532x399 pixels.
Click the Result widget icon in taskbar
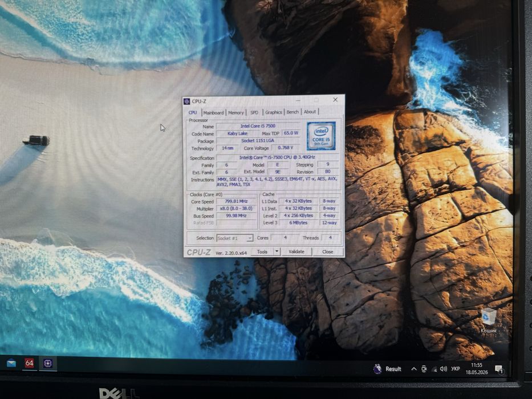[377, 369]
